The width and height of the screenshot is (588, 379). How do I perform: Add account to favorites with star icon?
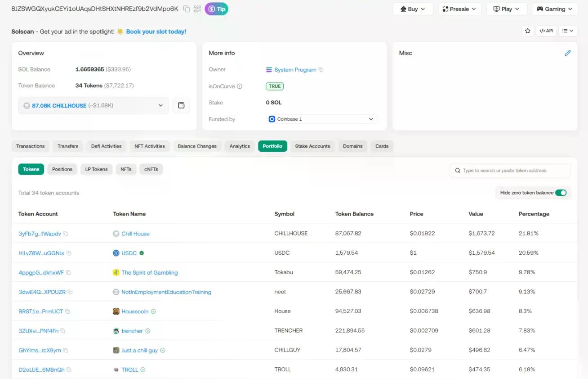(x=527, y=31)
